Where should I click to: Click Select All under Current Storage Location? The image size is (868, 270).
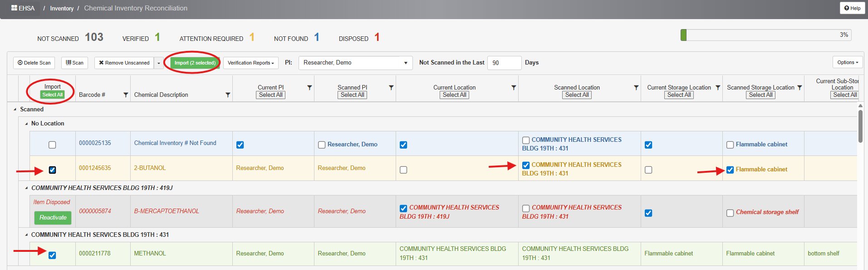pos(679,95)
